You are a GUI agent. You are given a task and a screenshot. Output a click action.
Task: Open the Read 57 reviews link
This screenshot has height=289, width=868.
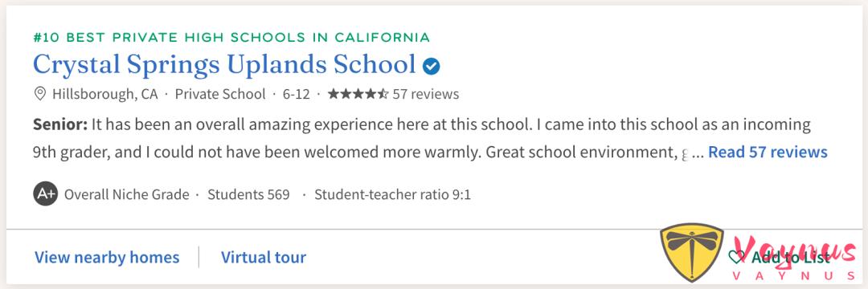coord(768,152)
